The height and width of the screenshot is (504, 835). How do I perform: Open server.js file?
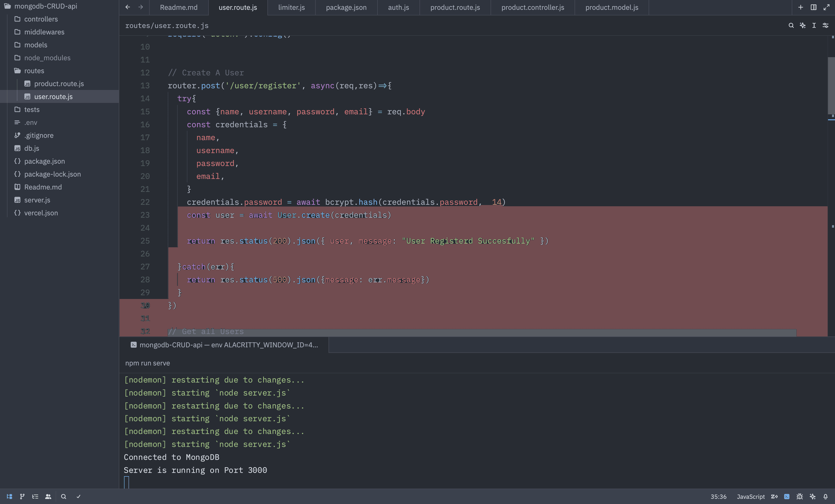point(59,200)
